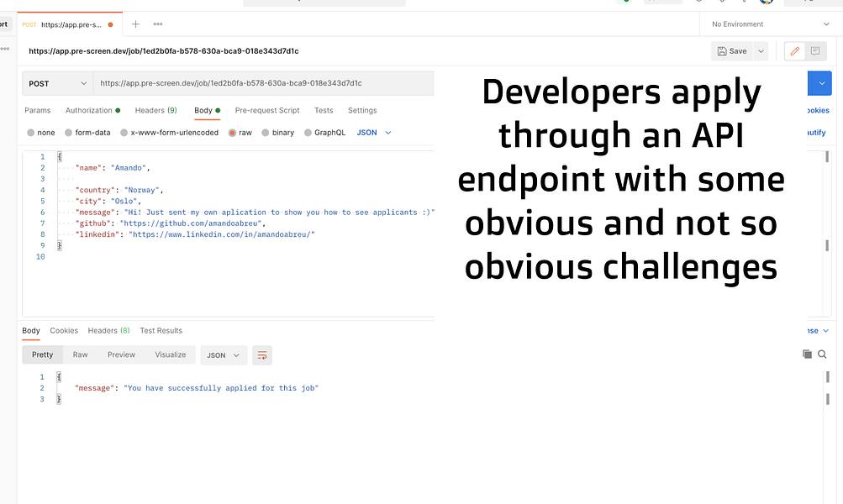Click the response success message text
The height and width of the screenshot is (504, 843).
(x=221, y=388)
